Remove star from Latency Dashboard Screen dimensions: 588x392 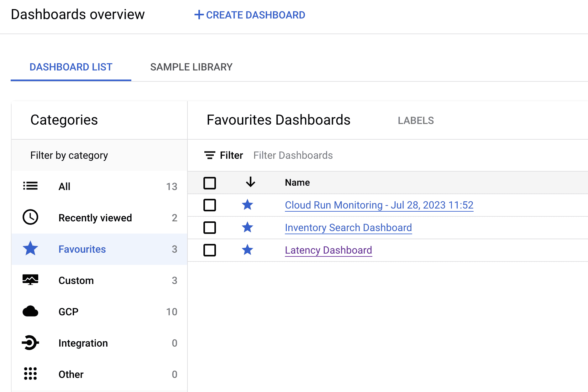(x=247, y=250)
